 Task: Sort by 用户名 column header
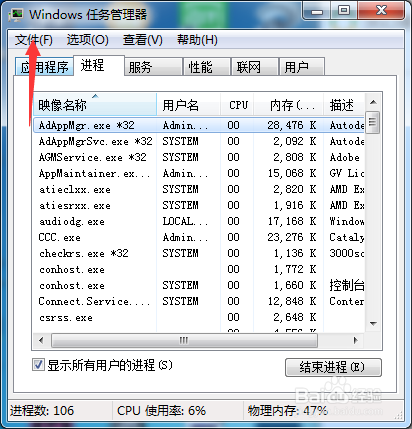188,105
